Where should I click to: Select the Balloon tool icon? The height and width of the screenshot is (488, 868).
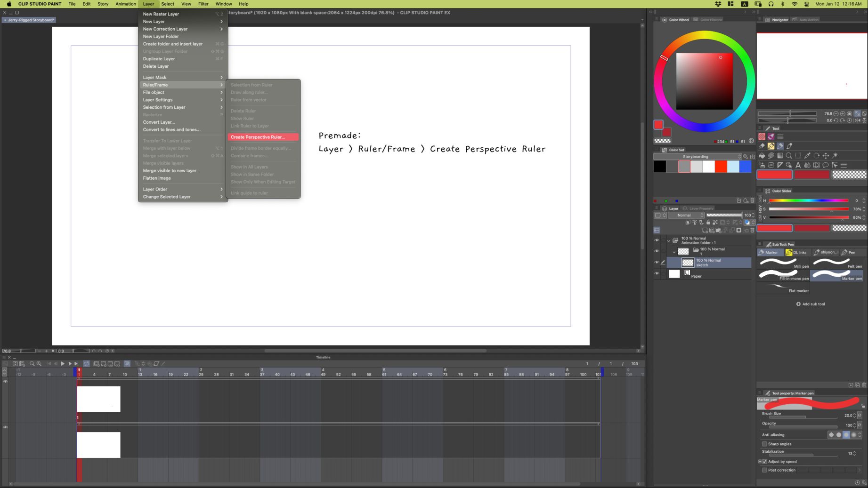point(826,165)
